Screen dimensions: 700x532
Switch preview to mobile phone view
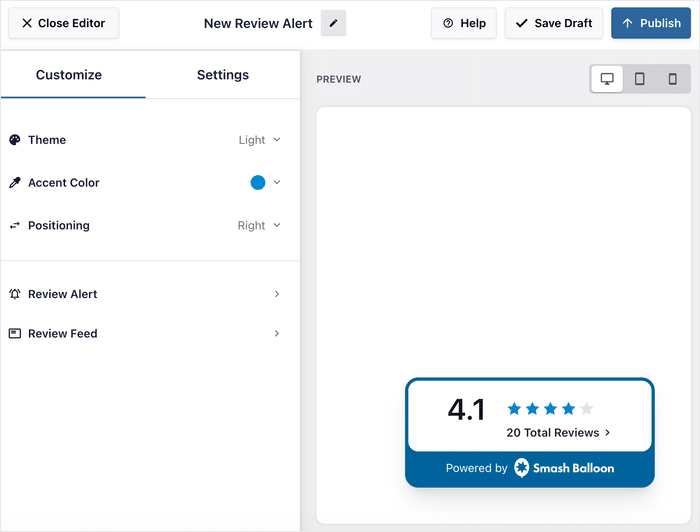tap(673, 79)
